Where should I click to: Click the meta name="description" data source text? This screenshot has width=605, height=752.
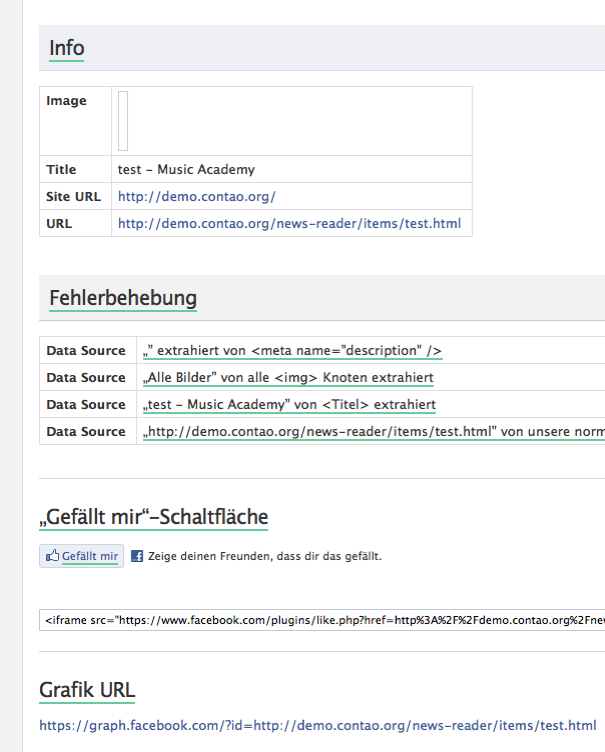coord(292,351)
